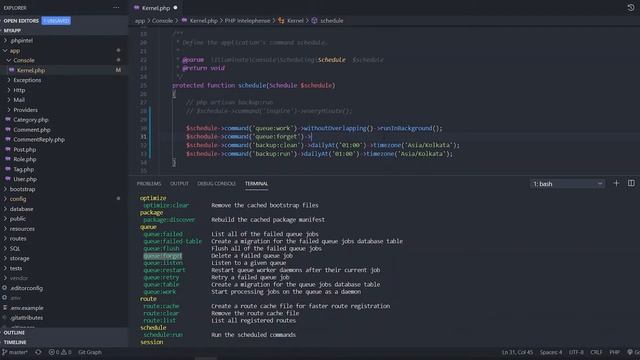Expand the public folder
The width and height of the screenshot is (640, 360).
[5, 219]
